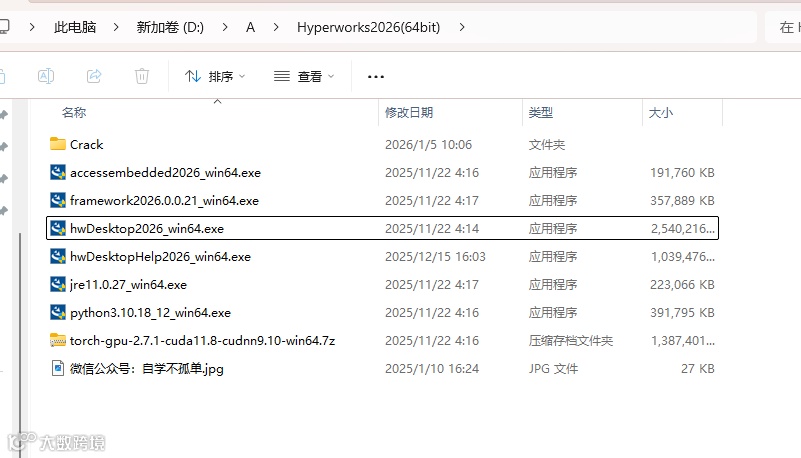Select jre11.0.27_win64.exe file name
The height and width of the screenshot is (458, 801).
pos(128,285)
